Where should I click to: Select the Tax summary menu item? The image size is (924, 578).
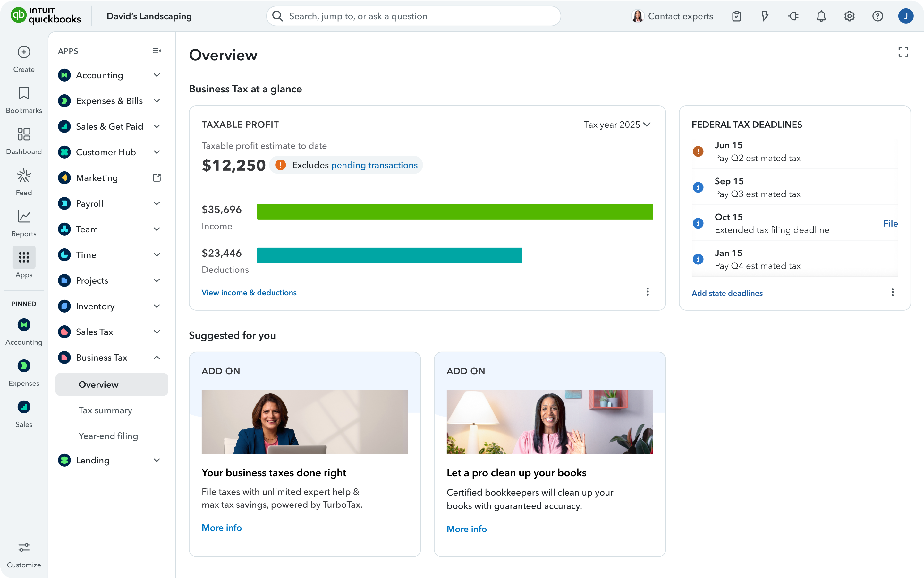(105, 410)
